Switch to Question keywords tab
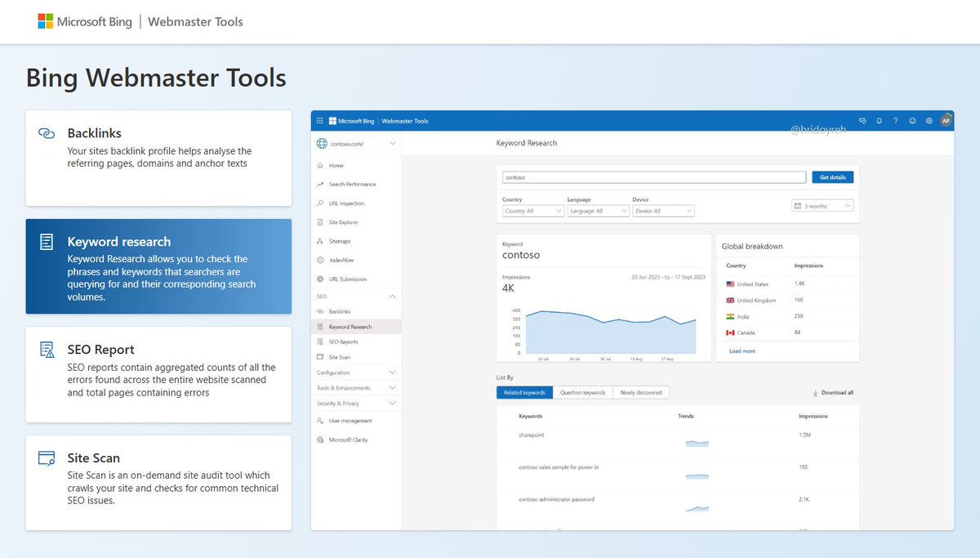 [582, 392]
